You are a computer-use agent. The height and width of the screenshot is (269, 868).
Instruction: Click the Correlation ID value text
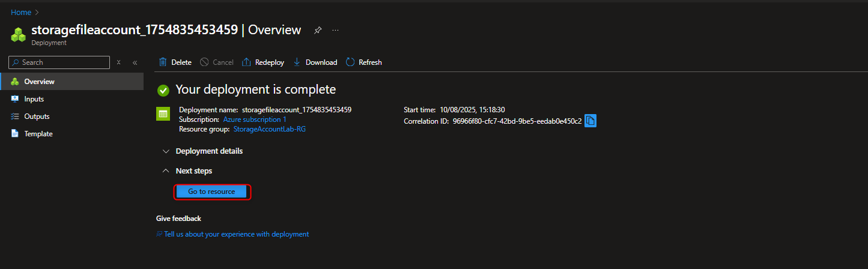[517, 121]
